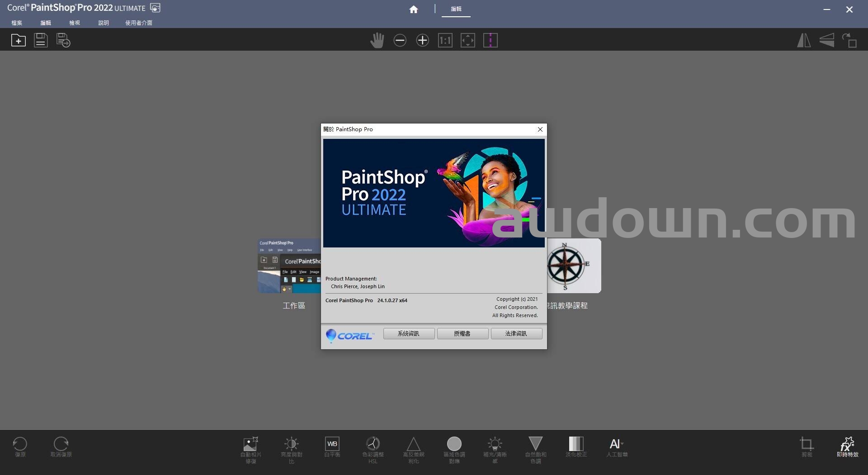Click the open file folder icon
The width and height of the screenshot is (868, 475).
click(19, 40)
